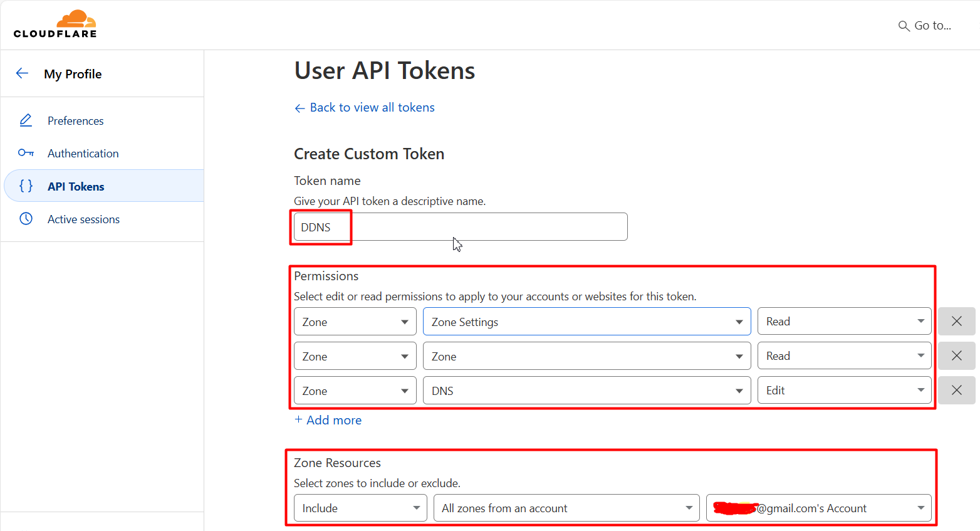Click the Active sessions clock icon

click(x=26, y=219)
